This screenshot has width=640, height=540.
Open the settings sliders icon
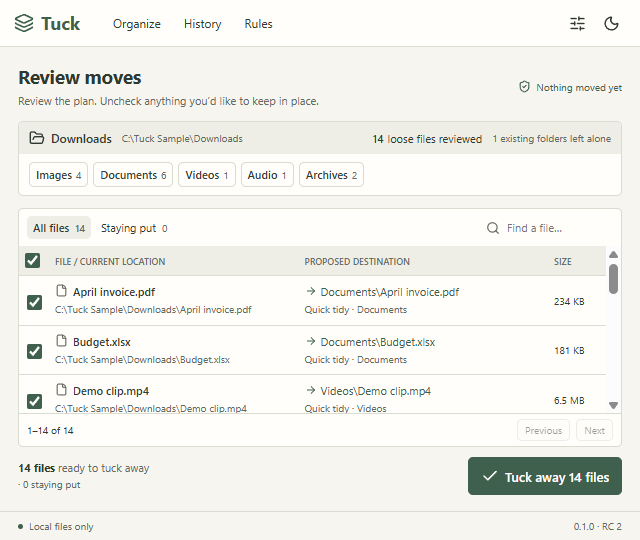click(x=577, y=24)
